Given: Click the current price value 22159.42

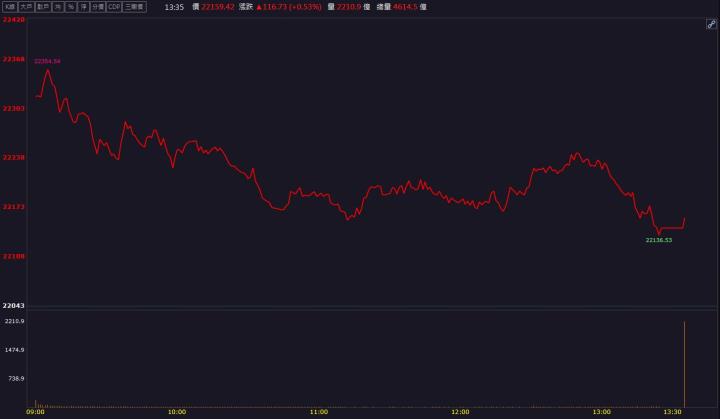Looking at the screenshot, I should pos(218,7).
